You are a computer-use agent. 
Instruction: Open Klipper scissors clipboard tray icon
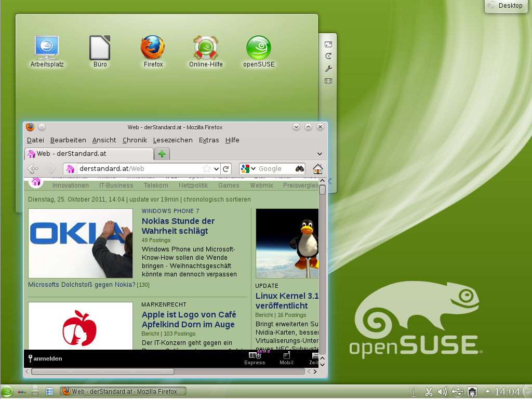coord(429,392)
